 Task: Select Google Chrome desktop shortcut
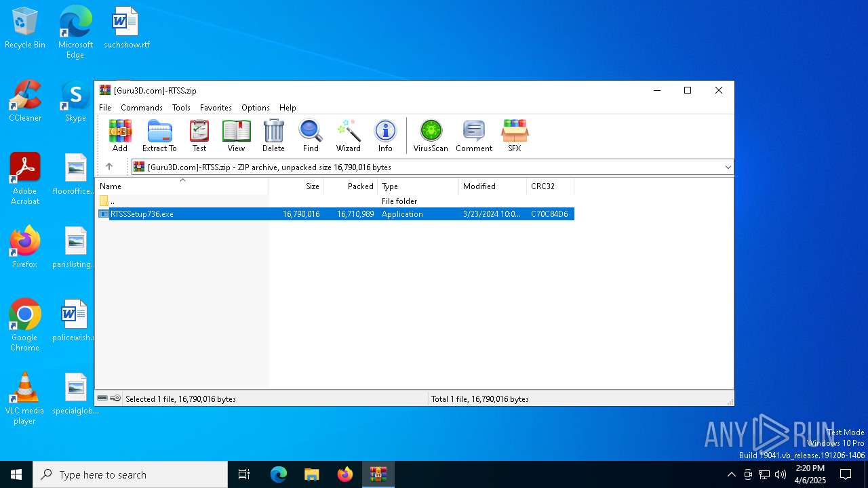point(25,325)
